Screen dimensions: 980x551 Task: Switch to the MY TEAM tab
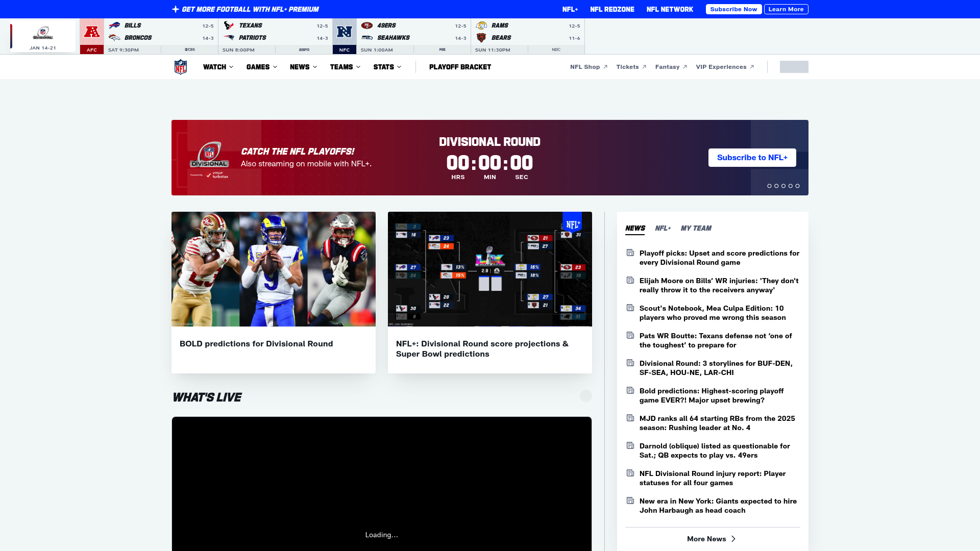tap(697, 229)
